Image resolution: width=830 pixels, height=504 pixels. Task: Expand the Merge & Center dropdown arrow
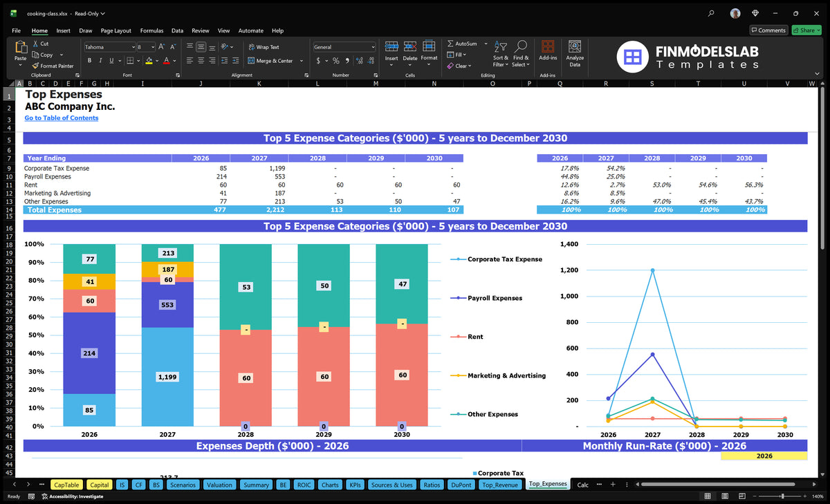pyautogui.click(x=302, y=61)
